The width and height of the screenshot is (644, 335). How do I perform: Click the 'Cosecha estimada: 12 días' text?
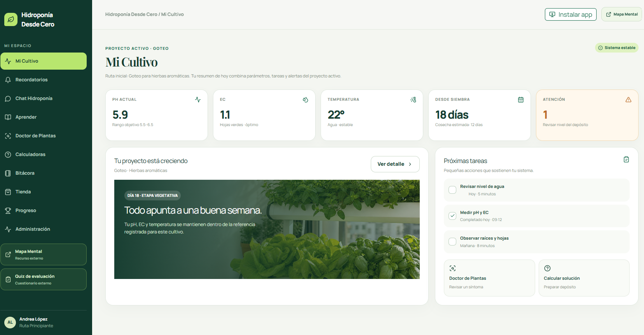coord(459,125)
